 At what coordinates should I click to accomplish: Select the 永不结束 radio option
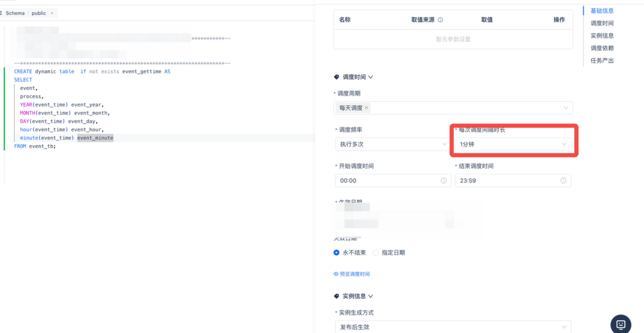(x=336, y=252)
